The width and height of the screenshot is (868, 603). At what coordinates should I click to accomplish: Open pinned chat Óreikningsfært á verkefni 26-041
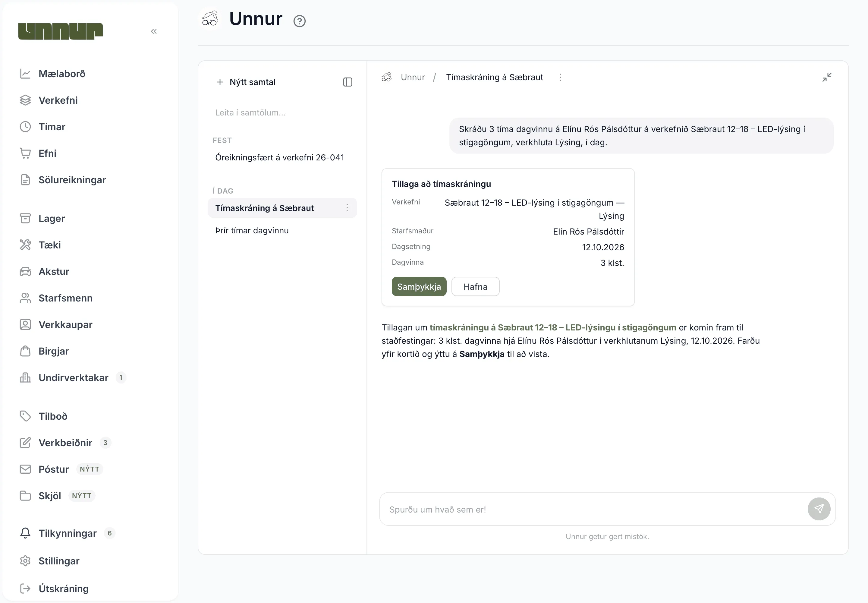(x=280, y=158)
